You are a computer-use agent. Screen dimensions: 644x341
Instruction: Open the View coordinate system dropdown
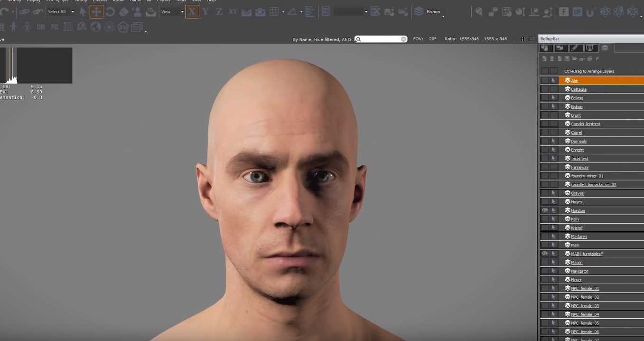172,11
